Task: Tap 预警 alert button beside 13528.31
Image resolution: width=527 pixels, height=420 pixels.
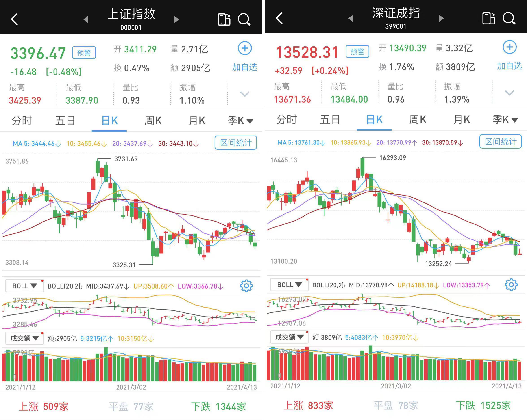Action: 357,52
